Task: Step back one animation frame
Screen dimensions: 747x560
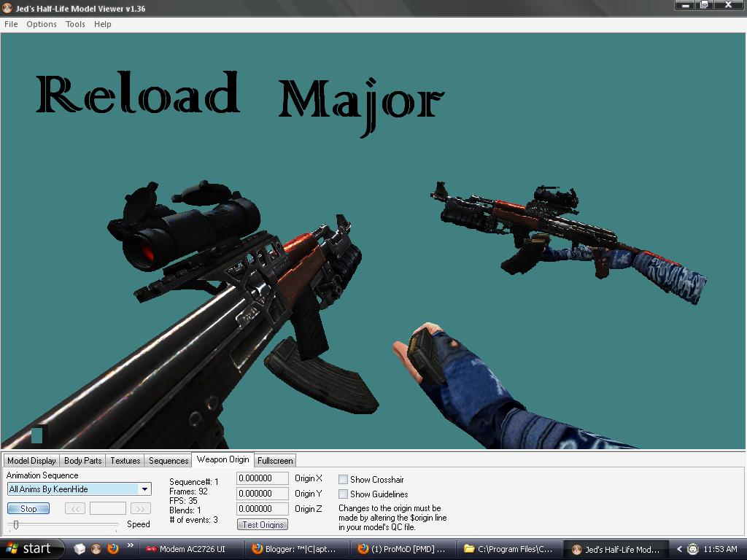Action: pos(75,509)
